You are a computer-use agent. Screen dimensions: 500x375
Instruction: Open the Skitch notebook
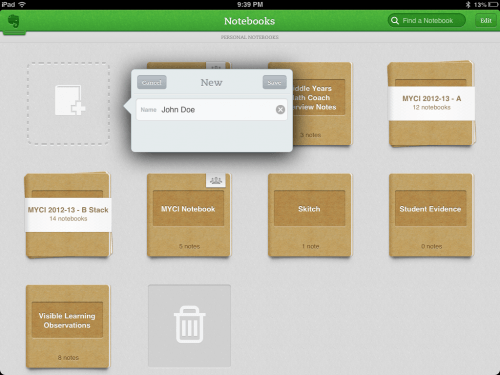coord(310,215)
